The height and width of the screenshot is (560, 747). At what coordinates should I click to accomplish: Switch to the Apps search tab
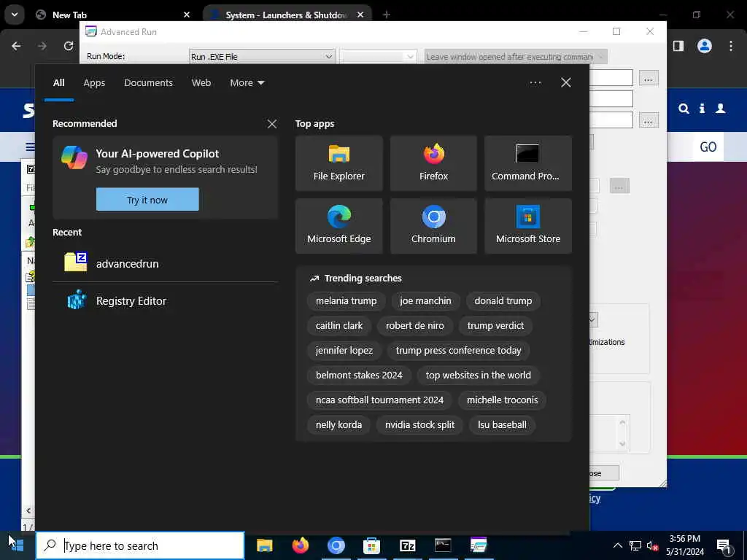(x=94, y=83)
